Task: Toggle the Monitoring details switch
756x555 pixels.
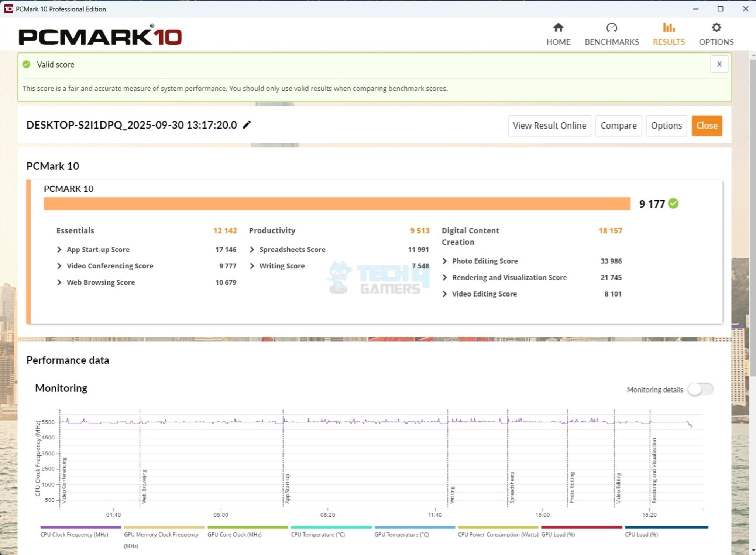Action: (x=700, y=389)
